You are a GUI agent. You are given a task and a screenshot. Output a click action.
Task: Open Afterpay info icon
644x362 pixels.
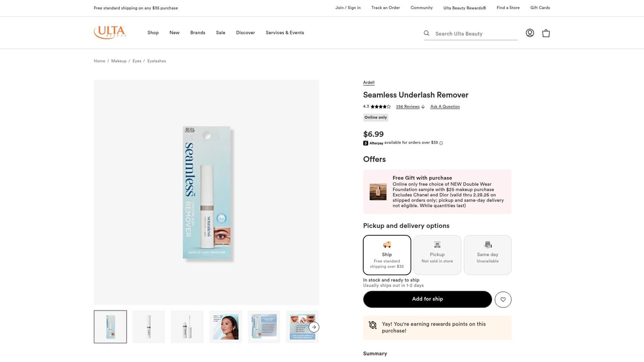click(x=441, y=143)
